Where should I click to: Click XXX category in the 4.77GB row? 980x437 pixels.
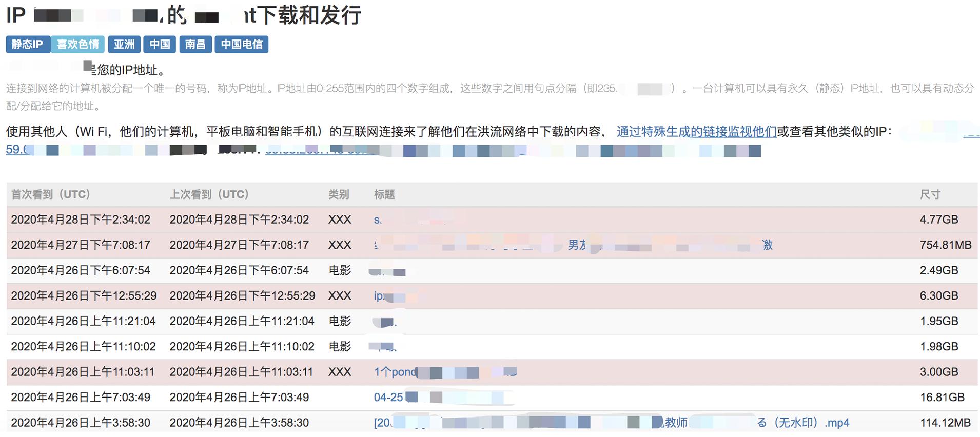[x=340, y=220]
